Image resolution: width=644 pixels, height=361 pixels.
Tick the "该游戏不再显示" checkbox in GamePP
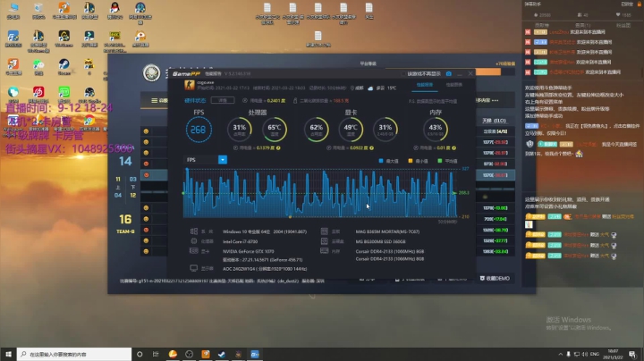point(403,74)
